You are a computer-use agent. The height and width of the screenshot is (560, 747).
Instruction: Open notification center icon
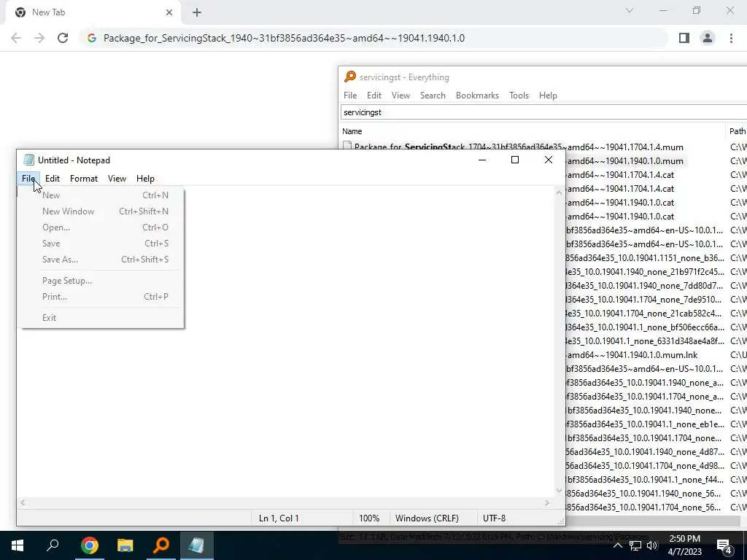724,546
